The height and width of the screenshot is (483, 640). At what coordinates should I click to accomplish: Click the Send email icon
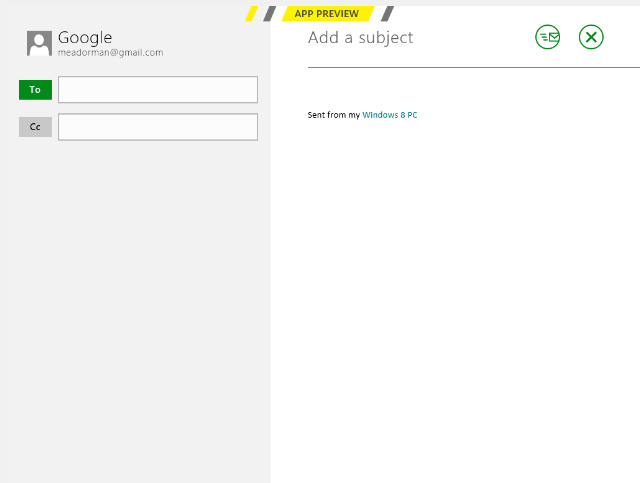coord(547,38)
